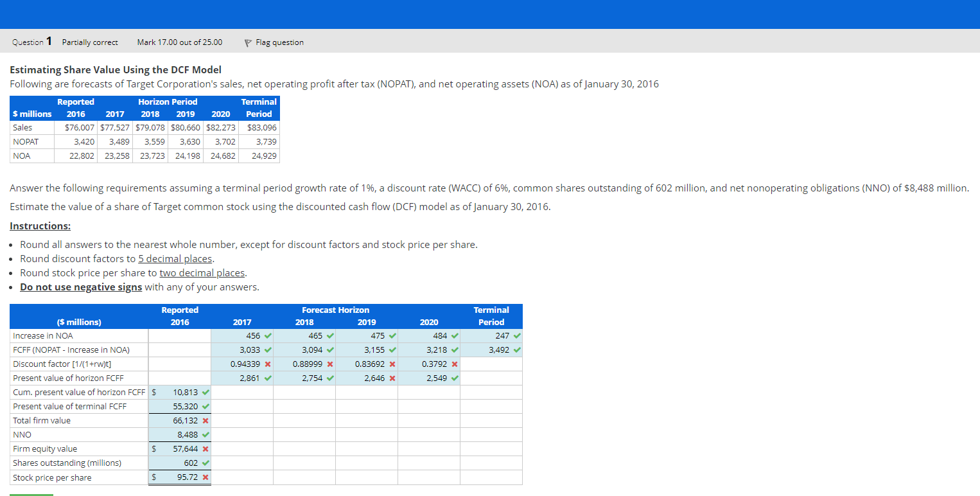
Task: Click the red X icon next to 57,644
Action: (205, 449)
